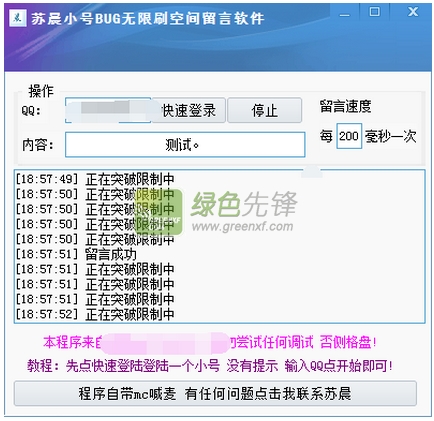Click the window title 苏晨小号BUG无限刷空间留言软件

[148, 19]
